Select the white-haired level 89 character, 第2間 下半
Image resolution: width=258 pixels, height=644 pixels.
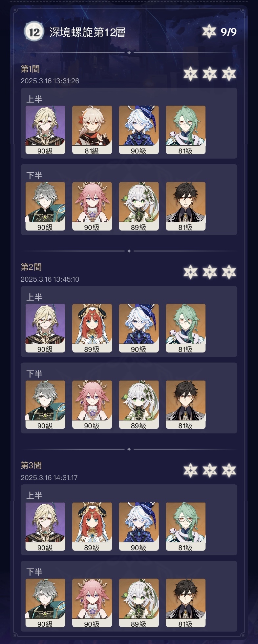point(139,405)
